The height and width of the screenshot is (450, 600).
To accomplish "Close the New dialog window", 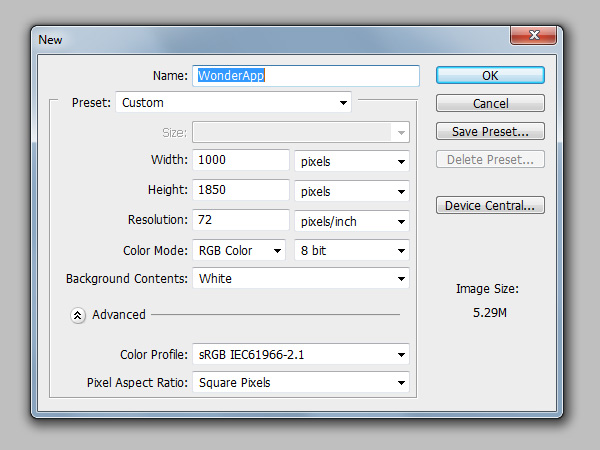I will point(533,36).
